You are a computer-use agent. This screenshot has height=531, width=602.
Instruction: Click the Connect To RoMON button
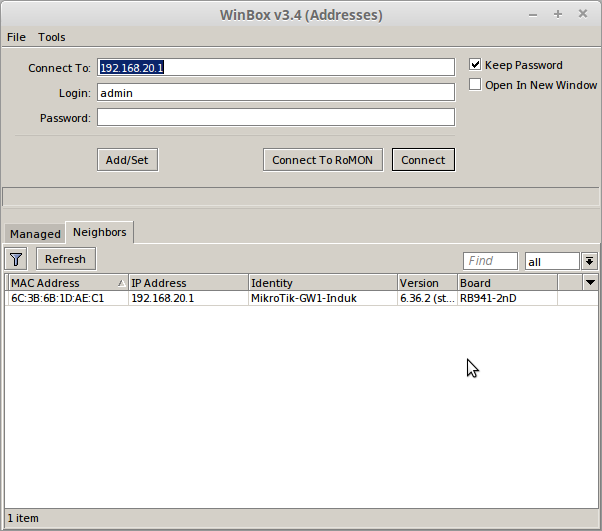click(x=322, y=160)
